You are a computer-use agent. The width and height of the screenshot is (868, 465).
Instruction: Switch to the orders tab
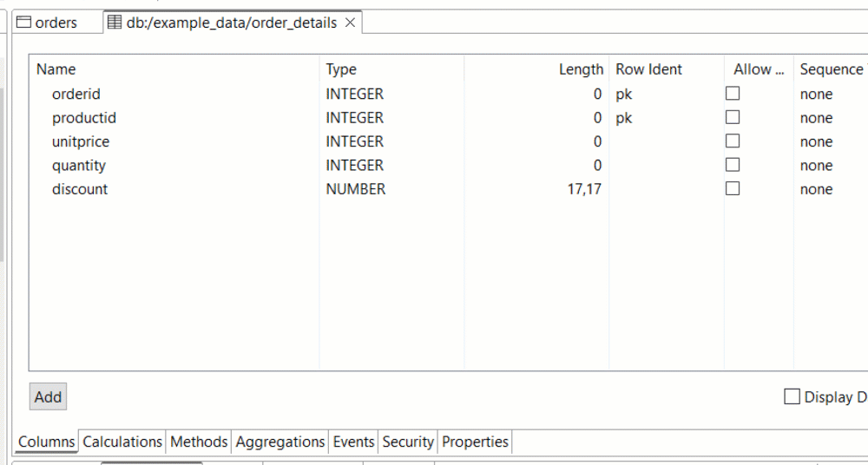coord(56,23)
